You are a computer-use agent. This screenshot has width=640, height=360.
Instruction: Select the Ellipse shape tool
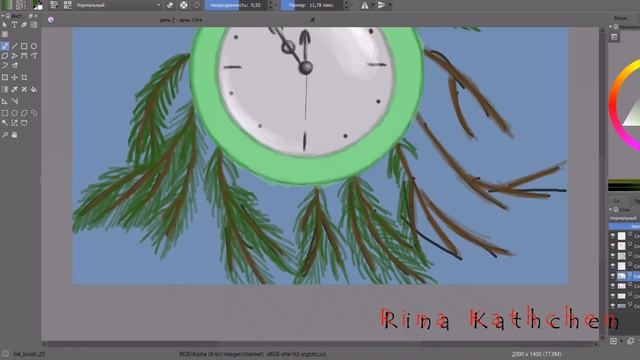click(34, 46)
